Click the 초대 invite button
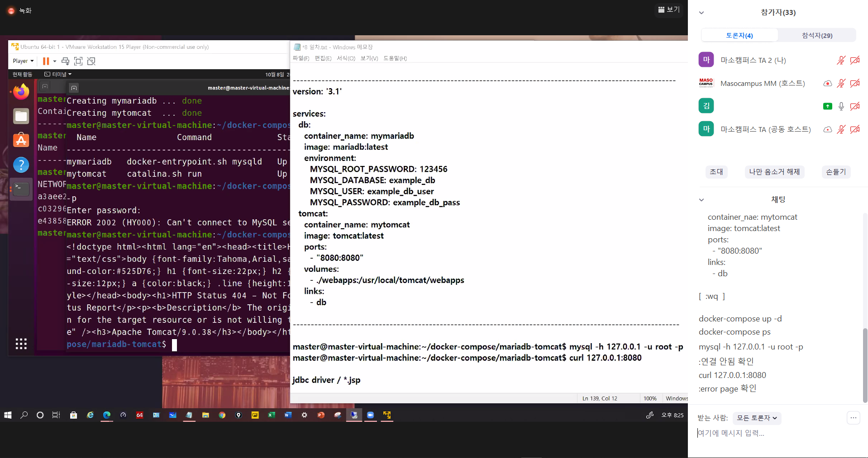This screenshot has height=458, width=868. (x=716, y=172)
